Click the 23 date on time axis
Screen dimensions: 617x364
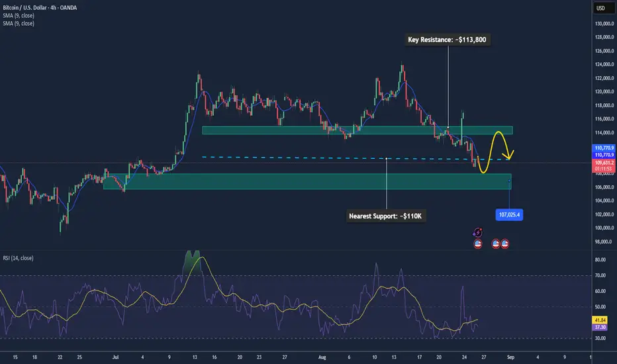pos(259,357)
